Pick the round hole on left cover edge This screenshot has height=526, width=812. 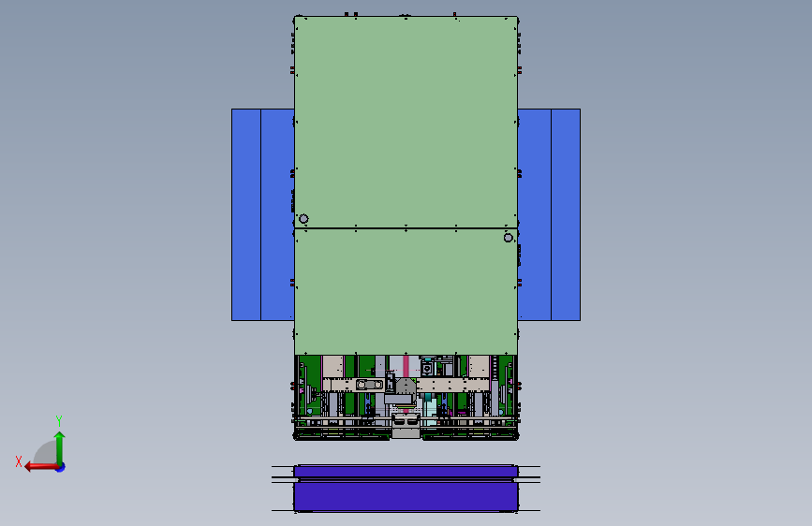click(304, 219)
